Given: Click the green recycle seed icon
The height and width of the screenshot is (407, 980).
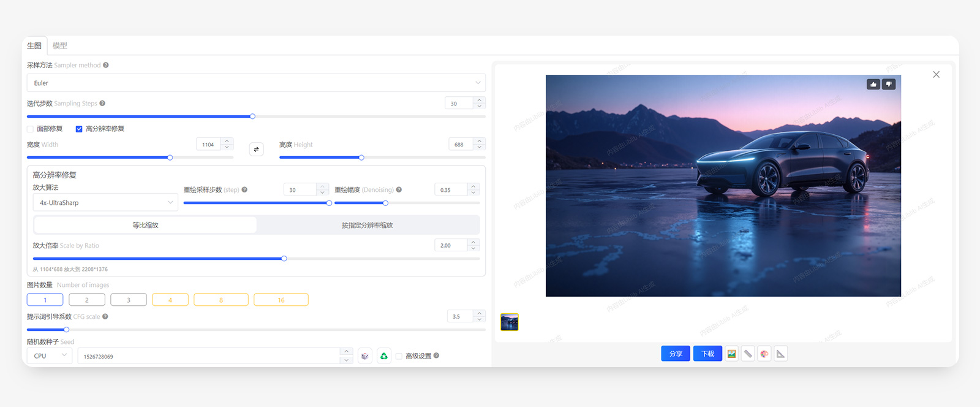Looking at the screenshot, I should point(384,356).
